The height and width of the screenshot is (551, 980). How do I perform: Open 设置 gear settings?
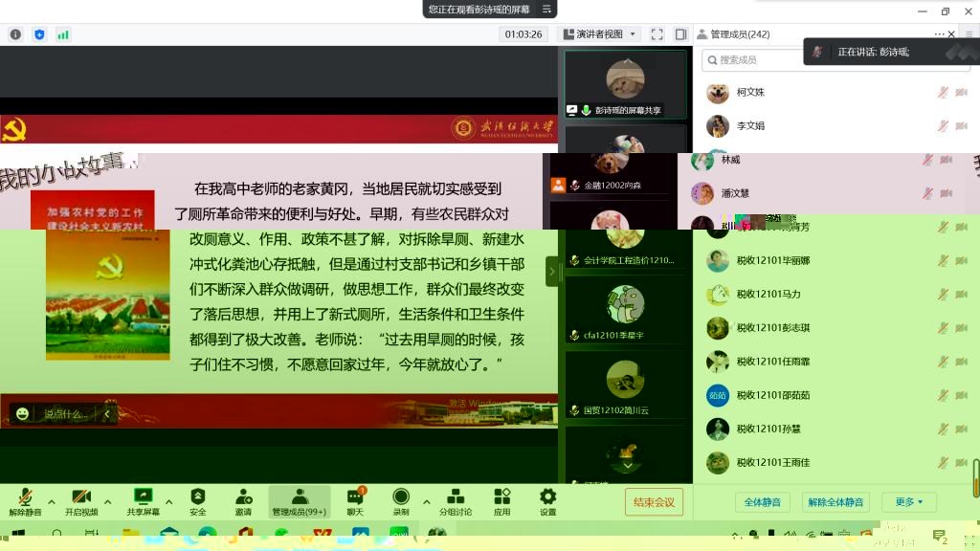point(547,497)
